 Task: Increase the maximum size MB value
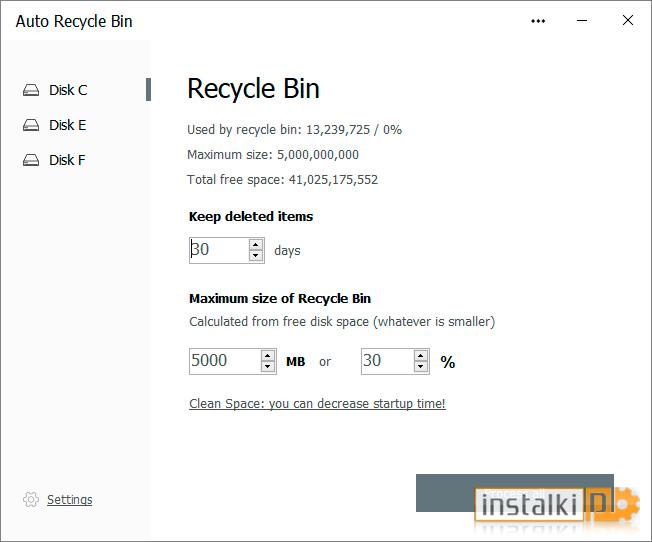(268, 355)
